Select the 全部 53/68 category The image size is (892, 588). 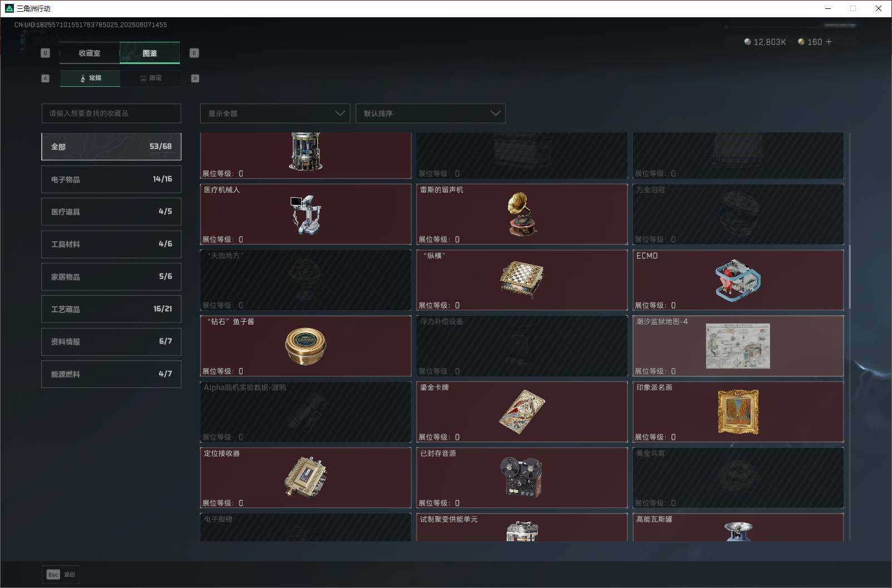click(x=111, y=146)
